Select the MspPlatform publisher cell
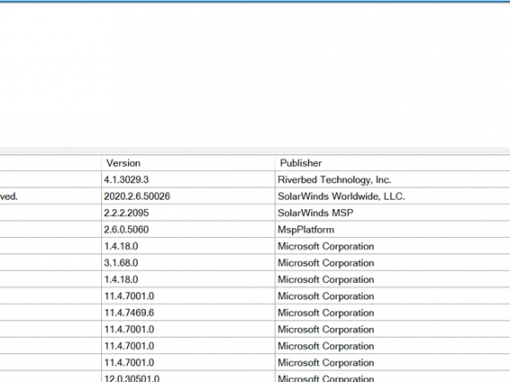The image size is (510, 382). [x=393, y=230]
